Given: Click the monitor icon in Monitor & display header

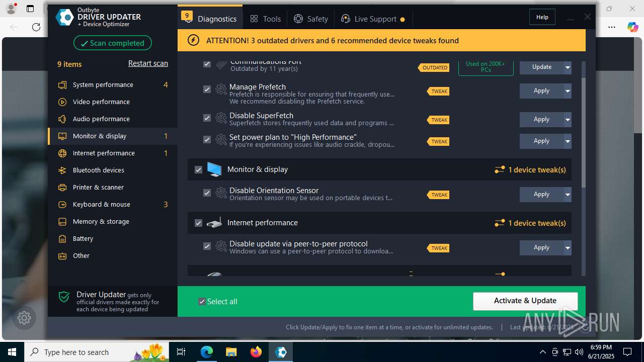Looking at the screenshot, I should click(x=214, y=169).
